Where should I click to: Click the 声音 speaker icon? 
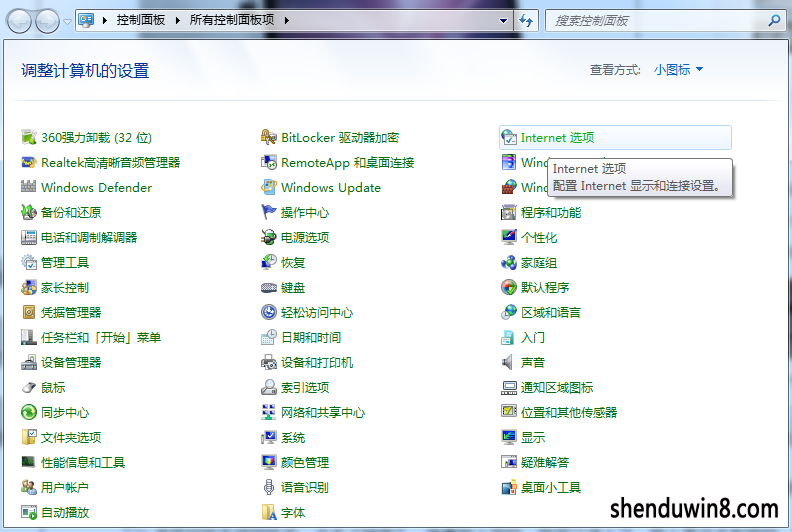[508, 362]
